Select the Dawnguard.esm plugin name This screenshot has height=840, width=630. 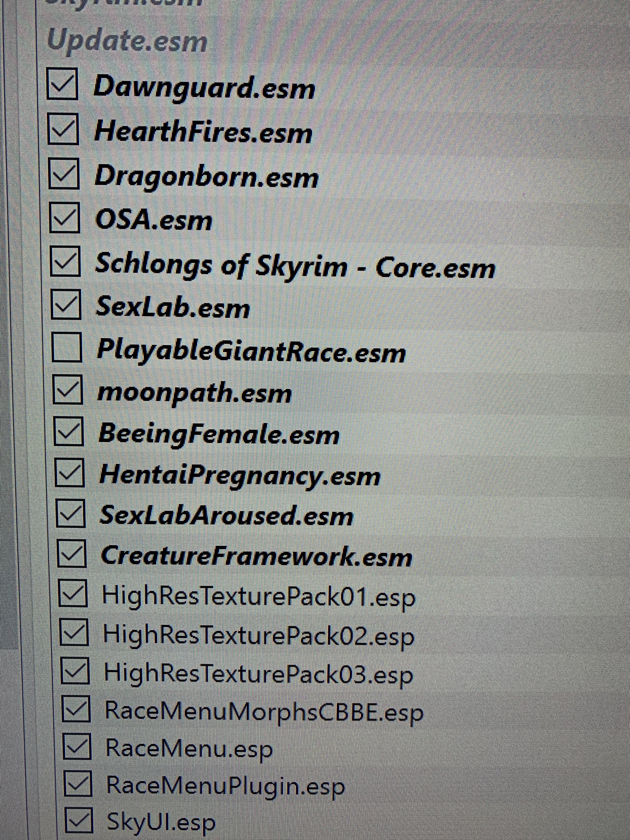[x=204, y=88]
